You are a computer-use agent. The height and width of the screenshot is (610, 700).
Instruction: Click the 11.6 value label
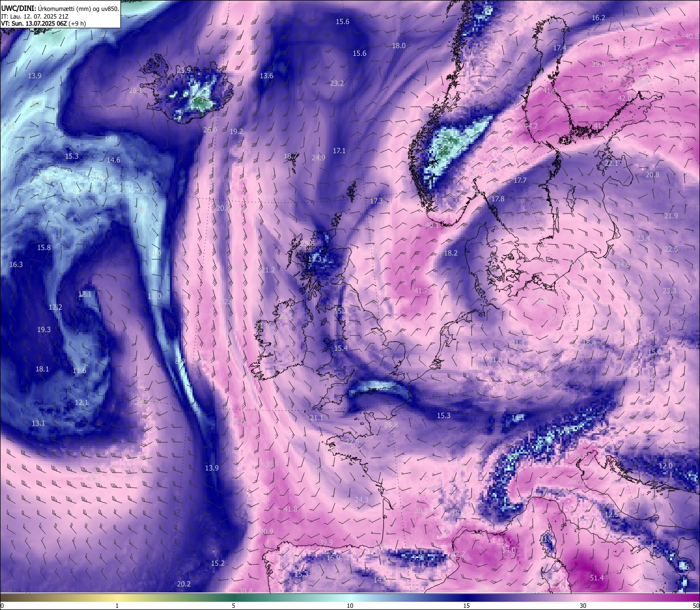click(x=79, y=371)
